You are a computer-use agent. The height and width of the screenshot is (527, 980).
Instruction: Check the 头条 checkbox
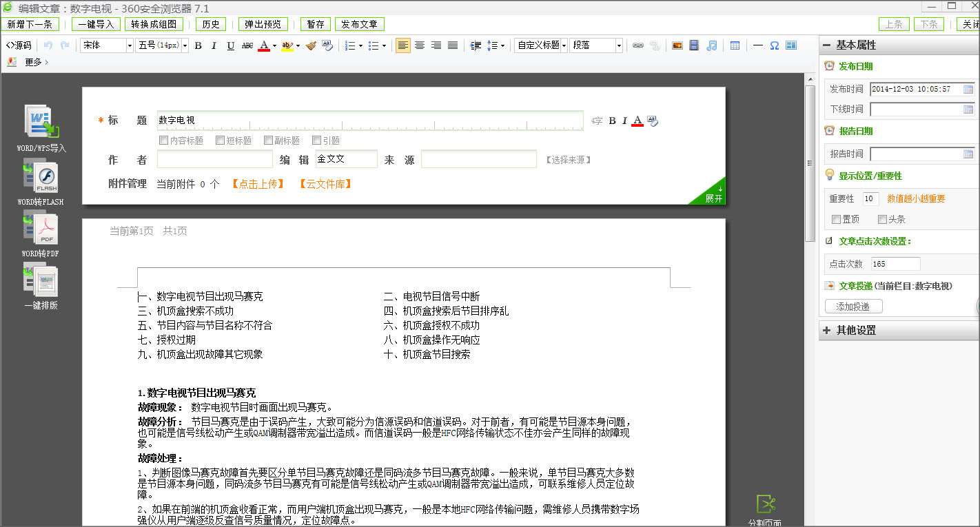pyautogui.click(x=882, y=220)
